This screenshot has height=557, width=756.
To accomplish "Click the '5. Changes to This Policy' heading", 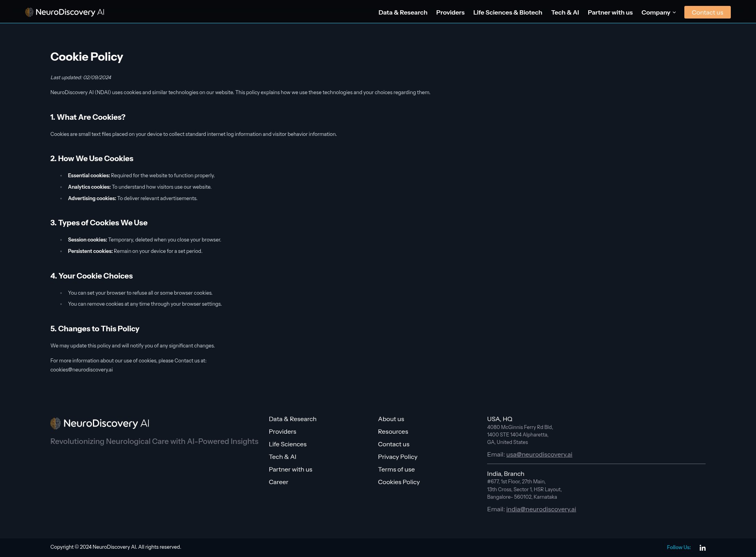I will click(95, 329).
